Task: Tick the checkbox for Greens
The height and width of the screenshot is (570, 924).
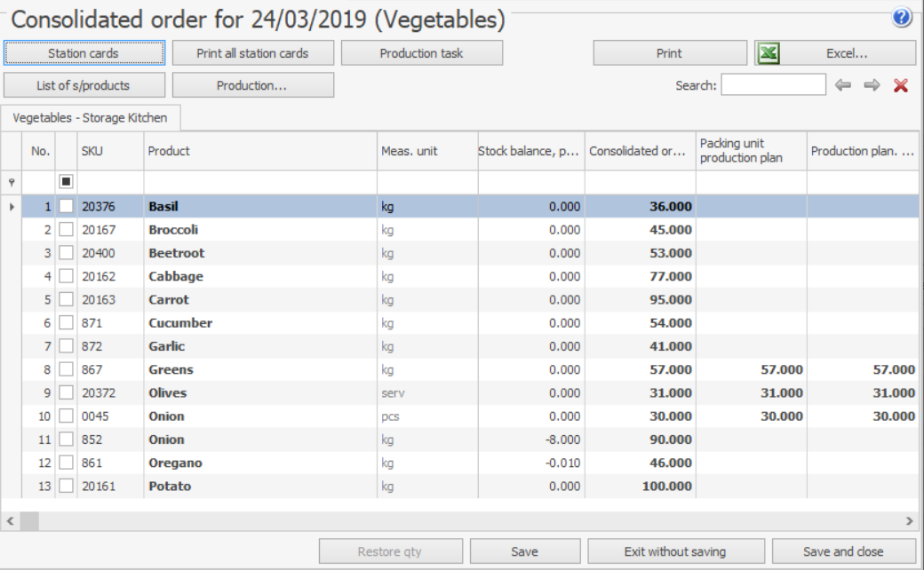Action: tap(67, 369)
